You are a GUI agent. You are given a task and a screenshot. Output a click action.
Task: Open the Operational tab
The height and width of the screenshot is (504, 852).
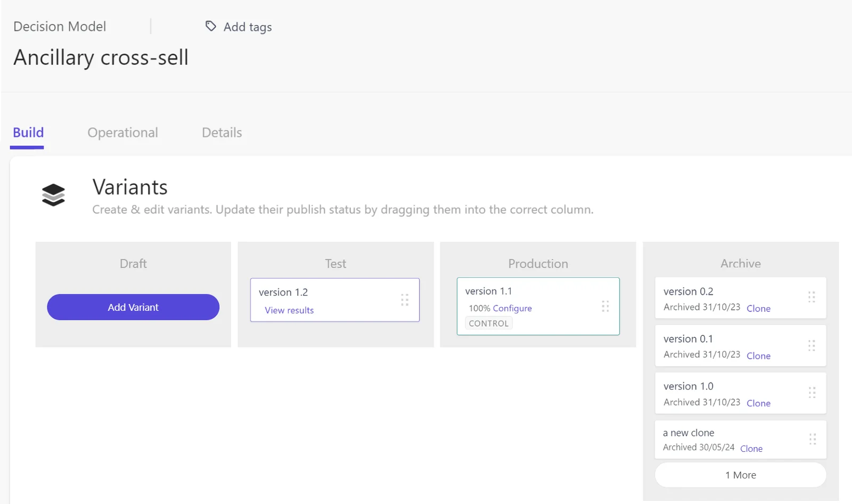[x=122, y=133]
